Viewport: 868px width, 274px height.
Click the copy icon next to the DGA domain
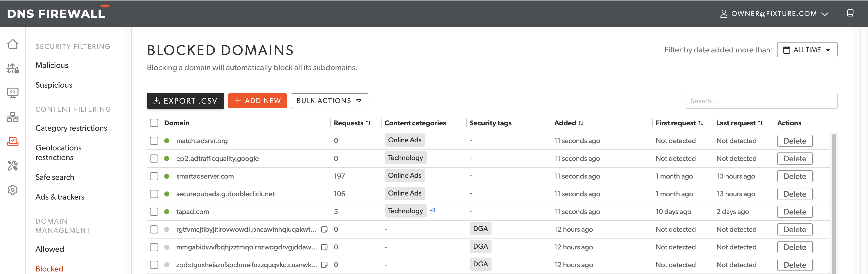325,229
